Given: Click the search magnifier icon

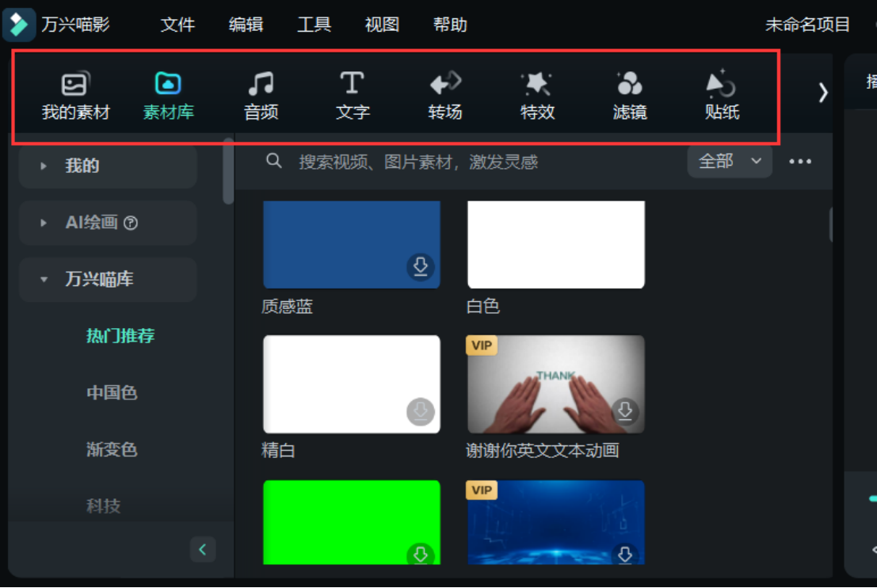Looking at the screenshot, I should pos(274,161).
